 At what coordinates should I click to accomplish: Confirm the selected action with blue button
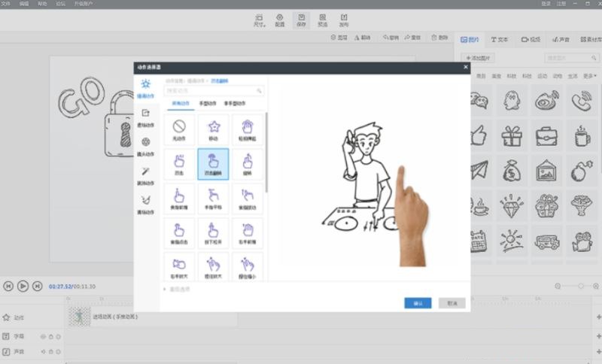pyautogui.click(x=418, y=303)
